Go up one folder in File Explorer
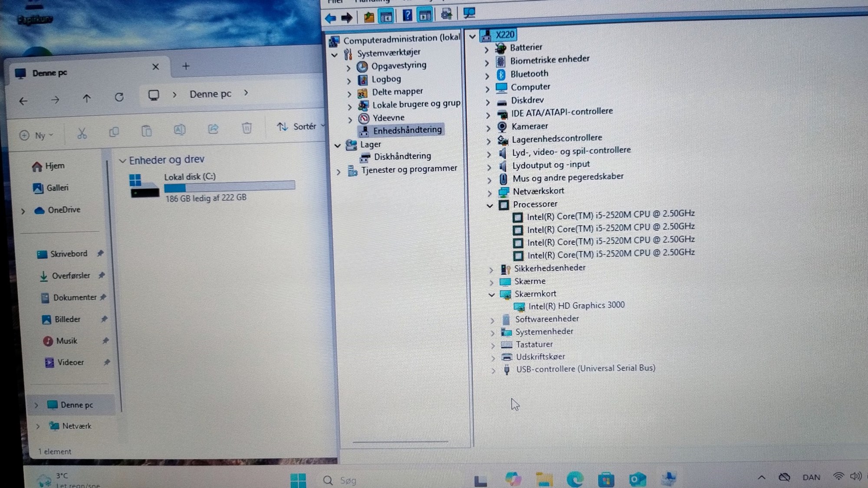 point(87,99)
